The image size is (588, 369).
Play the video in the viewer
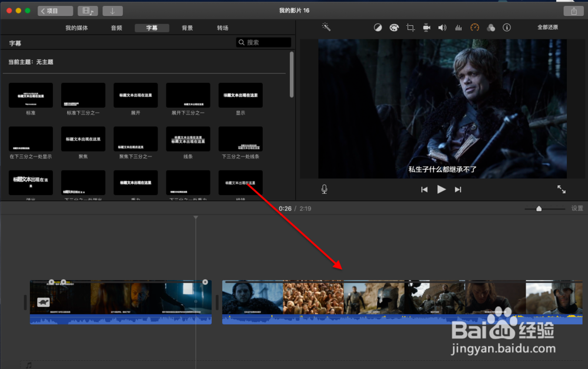point(442,190)
